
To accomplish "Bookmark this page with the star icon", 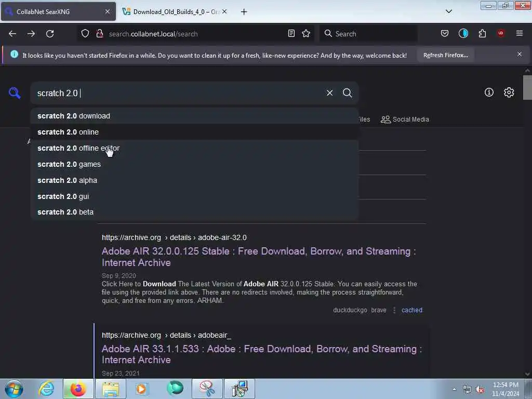I will pos(306,34).
